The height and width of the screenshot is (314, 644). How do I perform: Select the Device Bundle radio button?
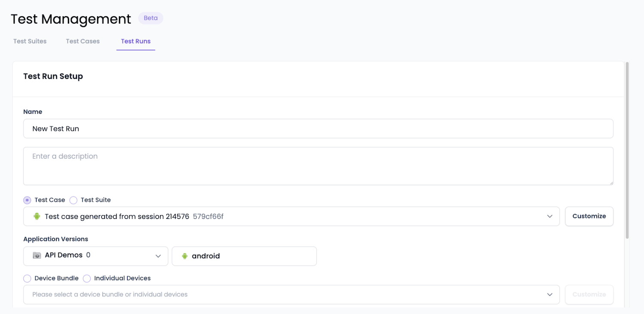point(27,278)
